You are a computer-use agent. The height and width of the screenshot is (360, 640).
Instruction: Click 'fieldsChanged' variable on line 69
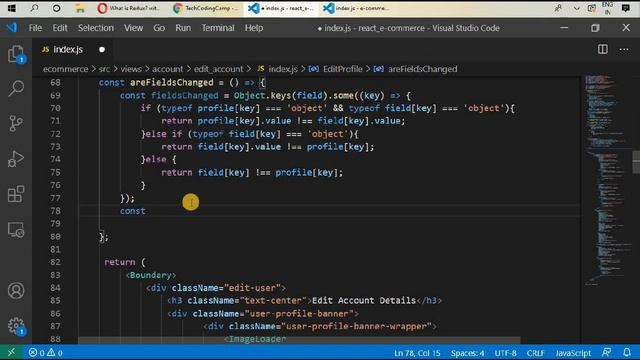click(x=184, y=96)
